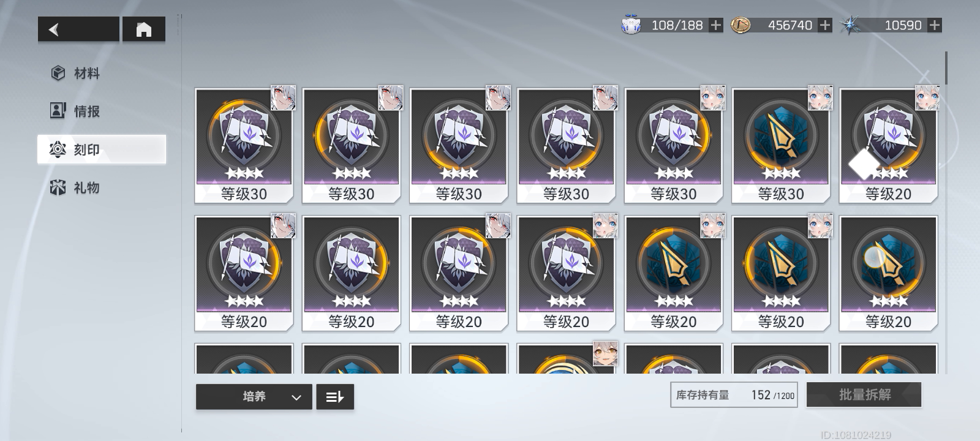980x441 pixels.
Task: Add more gold coins with plus icon
Action: pos(825,25)
